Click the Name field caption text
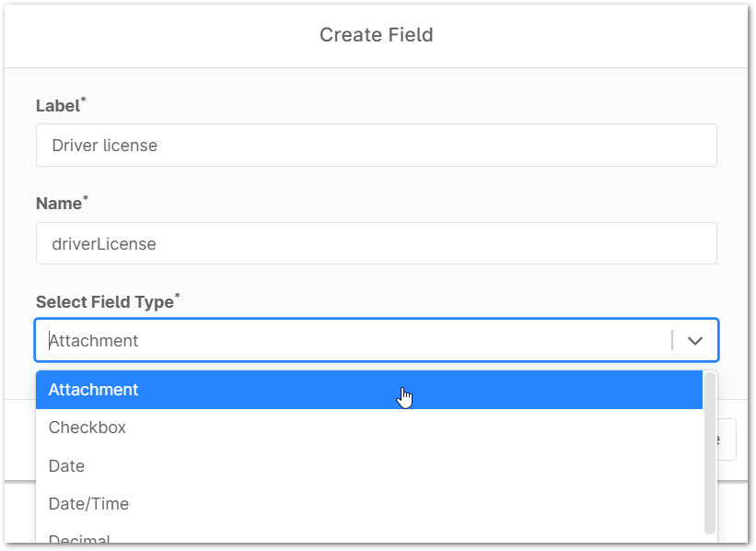Screen dimensions: 756x551 (x=58, y=204)
